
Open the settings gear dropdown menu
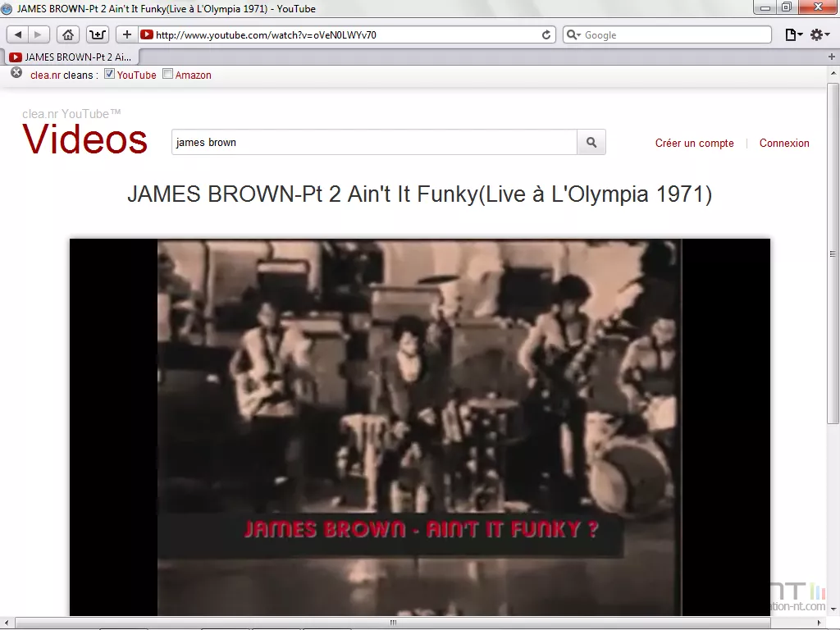819,34
